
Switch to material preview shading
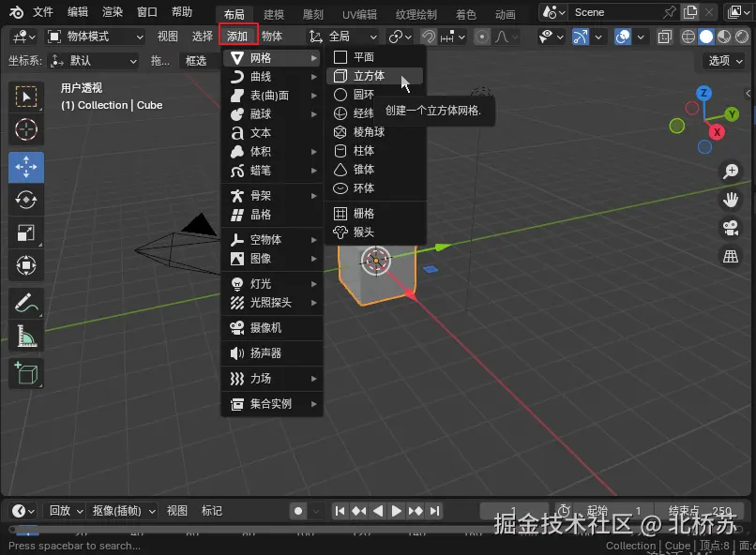[x=724, y=37]
